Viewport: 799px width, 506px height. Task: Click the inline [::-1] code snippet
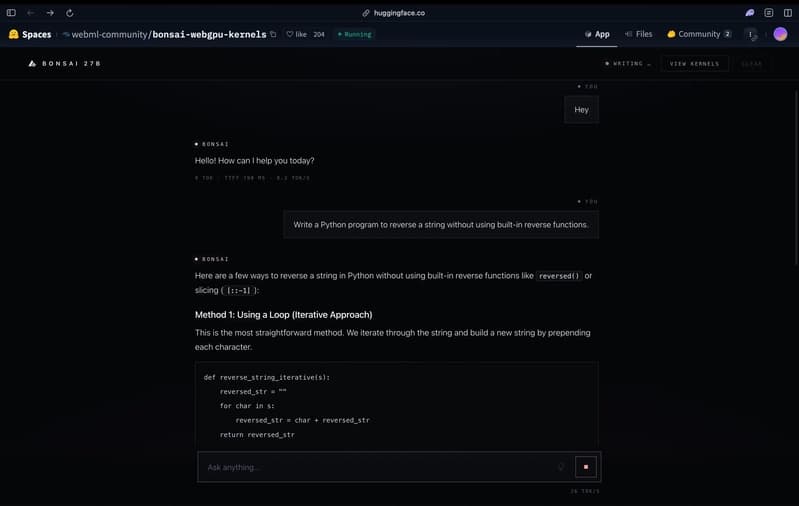[238, 290]
